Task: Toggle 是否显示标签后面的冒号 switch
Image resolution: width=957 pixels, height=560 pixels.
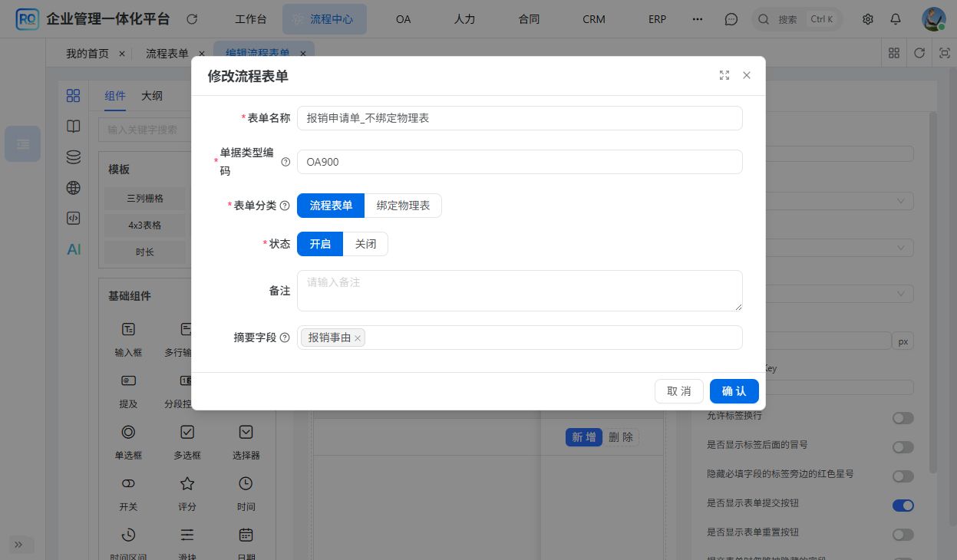Action: pos(903,447)
